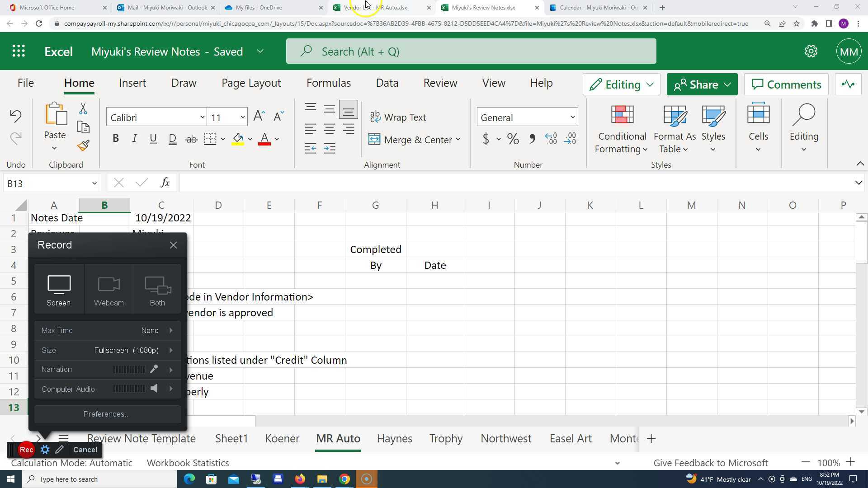Enable Wrap Text
This screenshot has width=868, height=488.
click(x=398, y=117)
